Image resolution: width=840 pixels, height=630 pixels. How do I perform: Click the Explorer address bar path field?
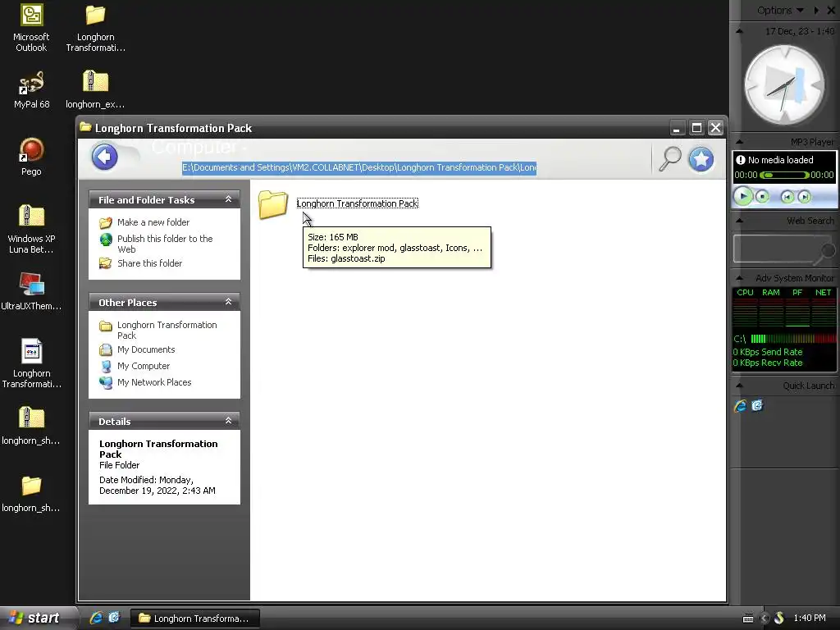pos(359,167)
